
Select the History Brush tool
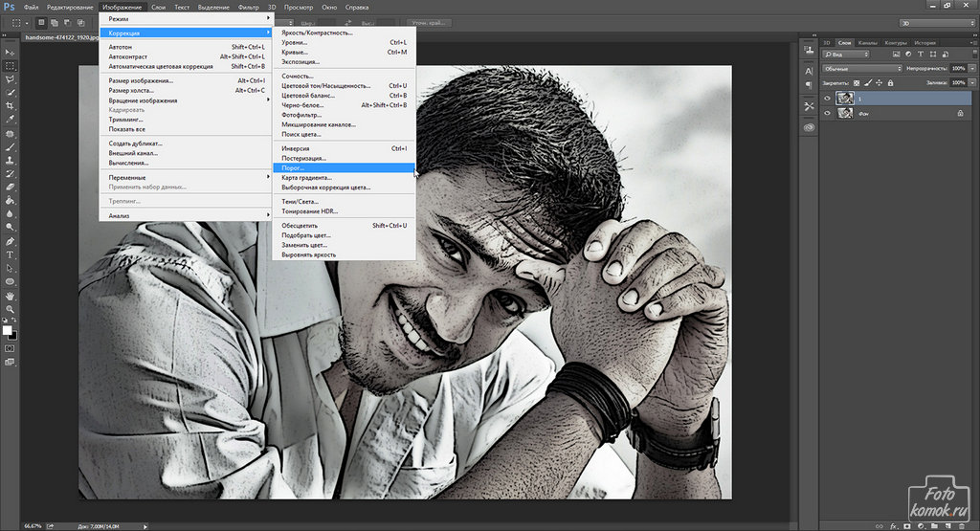(10, 174)
